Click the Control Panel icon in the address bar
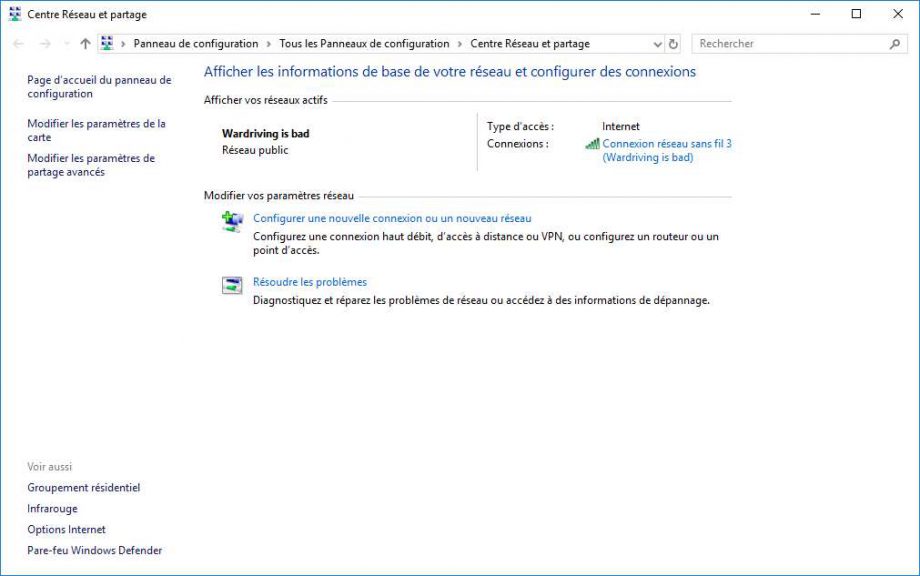Image resolution: width=920 pixels, height=576 pixels. coord(107,44)
